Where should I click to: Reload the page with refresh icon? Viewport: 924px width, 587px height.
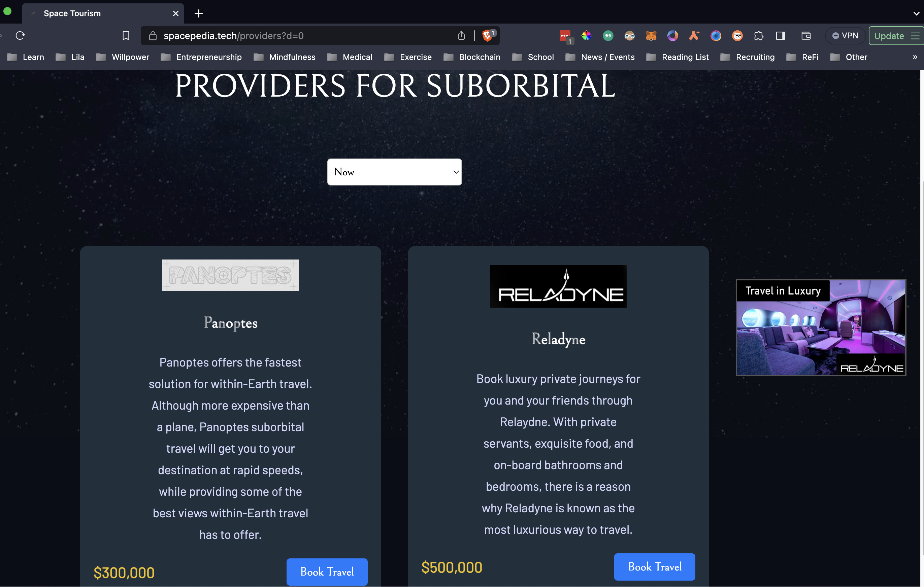point(20,36)
